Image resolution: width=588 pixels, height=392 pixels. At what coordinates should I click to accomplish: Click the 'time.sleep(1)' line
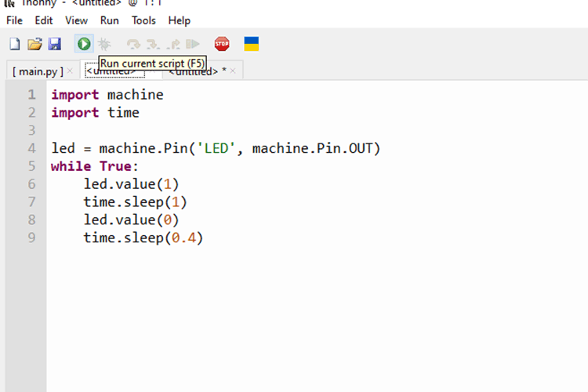click(135, 202)
